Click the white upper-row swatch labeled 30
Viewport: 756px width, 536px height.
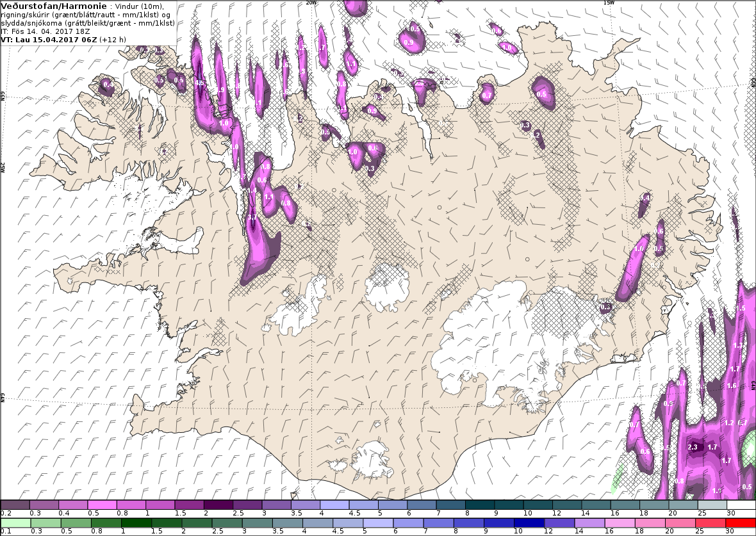741,505
